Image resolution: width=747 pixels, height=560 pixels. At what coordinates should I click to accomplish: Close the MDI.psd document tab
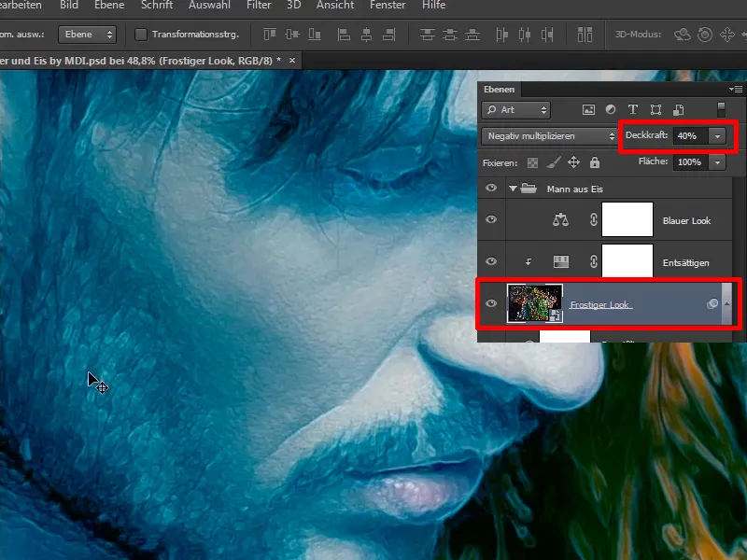coord(292,61)
